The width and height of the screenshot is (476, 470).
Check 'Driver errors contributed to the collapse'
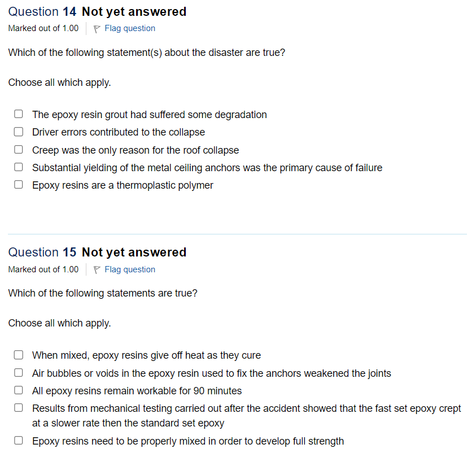(18, 132)
